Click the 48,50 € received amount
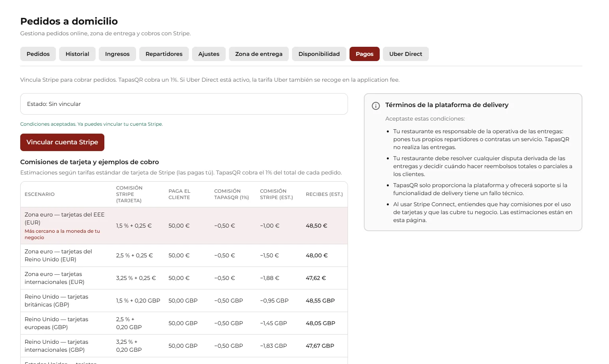The height and width of the screenshot is (364, 609). pos(317,226)
